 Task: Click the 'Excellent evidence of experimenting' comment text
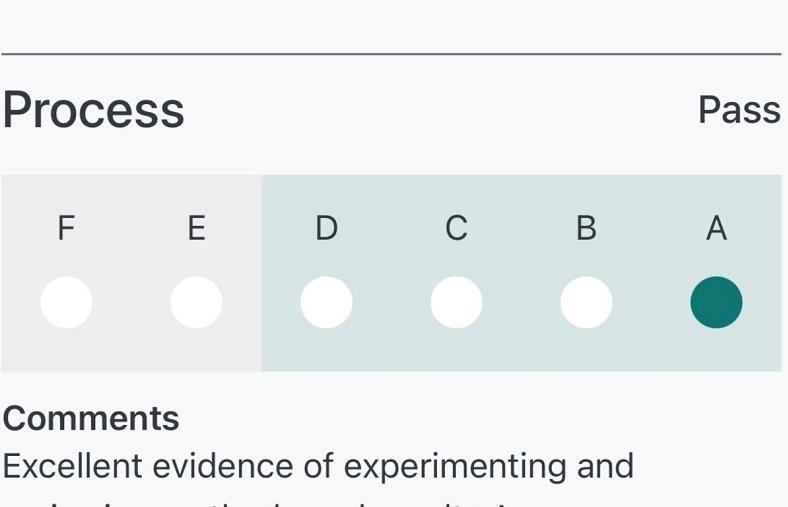318,466
